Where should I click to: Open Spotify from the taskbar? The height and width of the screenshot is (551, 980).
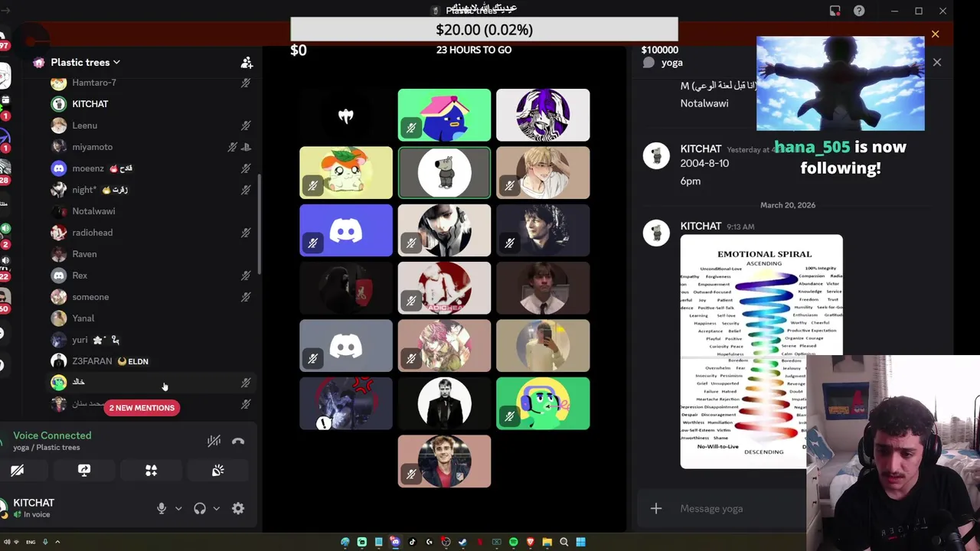point(513,542)
